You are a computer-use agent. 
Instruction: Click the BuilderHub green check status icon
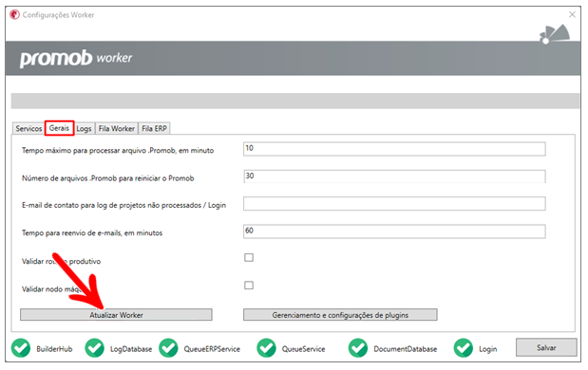tap(21, 348)
